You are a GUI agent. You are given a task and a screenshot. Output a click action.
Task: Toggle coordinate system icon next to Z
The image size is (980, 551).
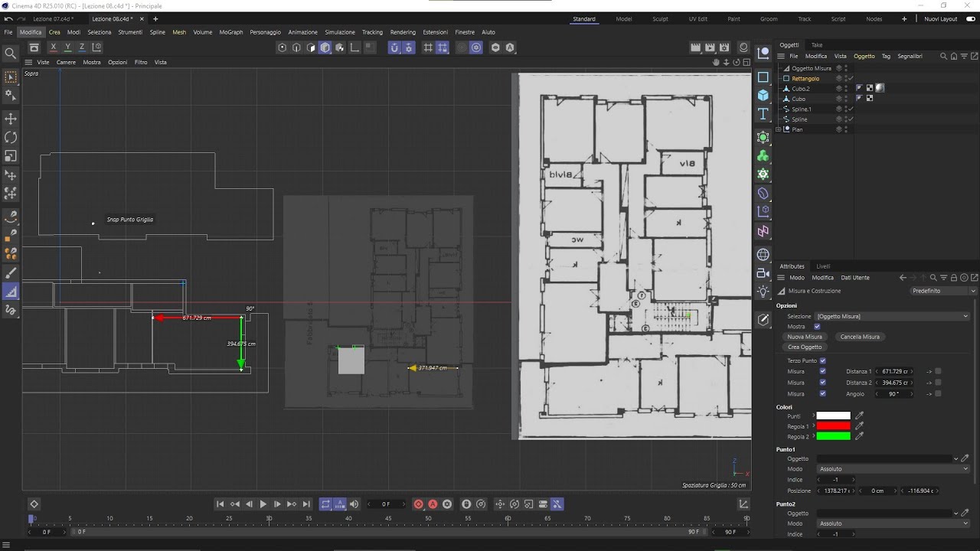click(96, 47)
